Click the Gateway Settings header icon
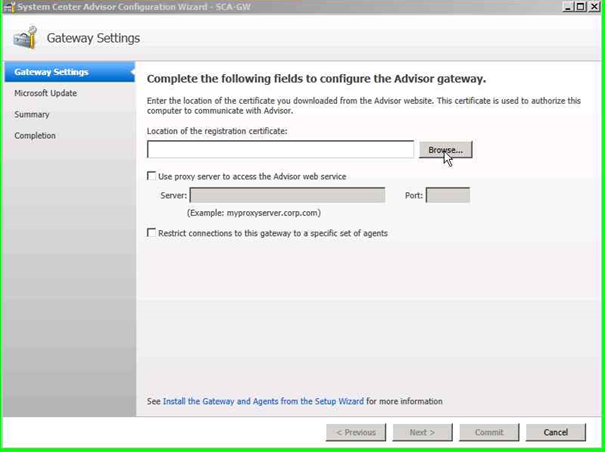The image size is (605, 452). click(25, 39)
